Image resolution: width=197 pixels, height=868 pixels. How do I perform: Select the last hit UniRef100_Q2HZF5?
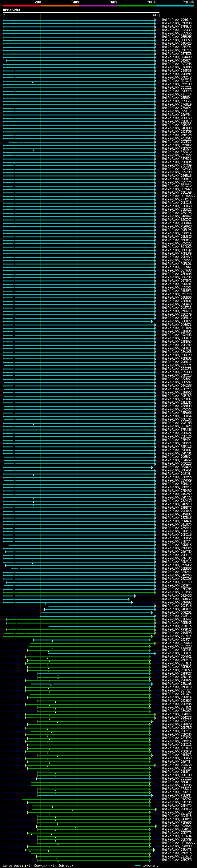[x=176, y=860]
